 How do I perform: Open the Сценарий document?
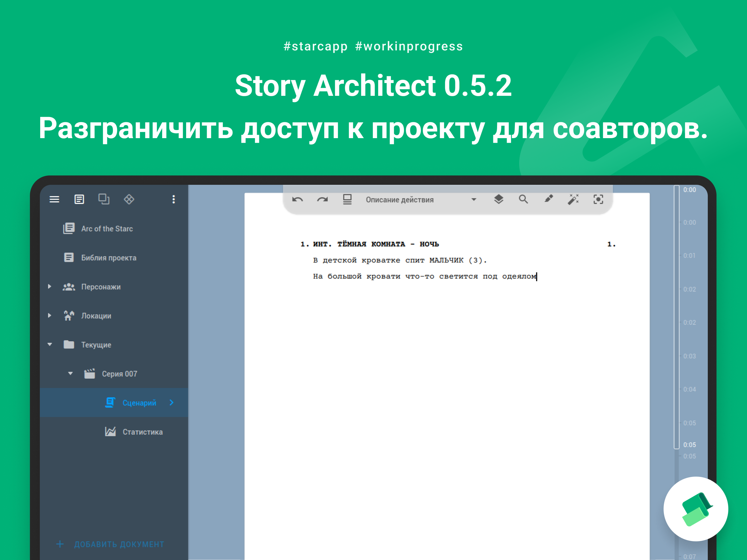[114, 403]
